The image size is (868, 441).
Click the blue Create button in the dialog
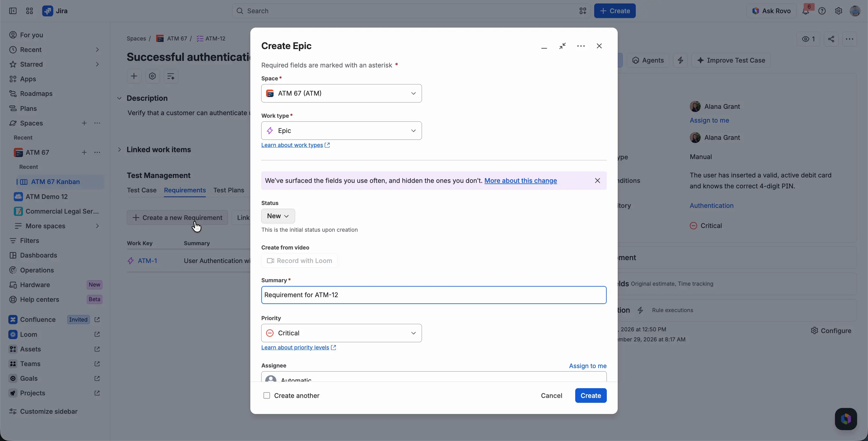pyautogui.click(x=591, y=395)
